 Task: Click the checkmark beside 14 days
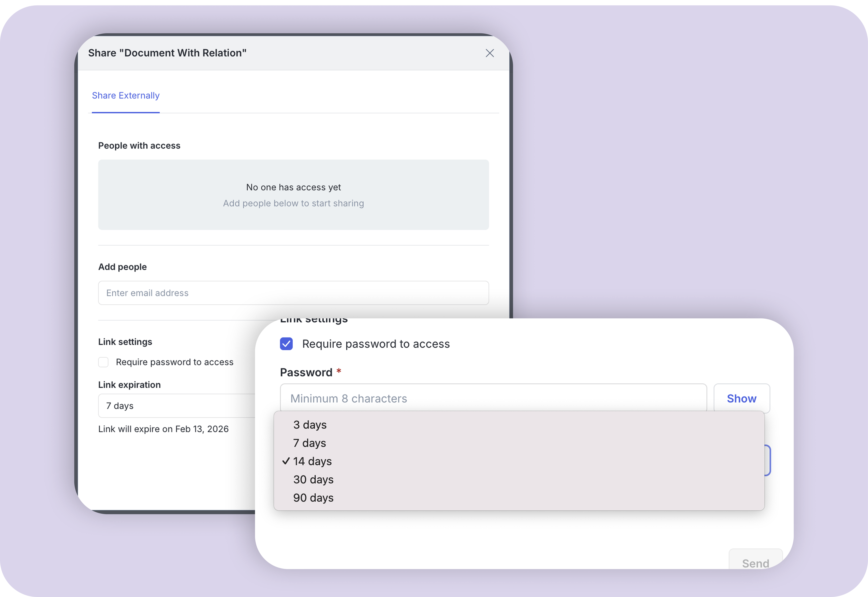[286, 461]
